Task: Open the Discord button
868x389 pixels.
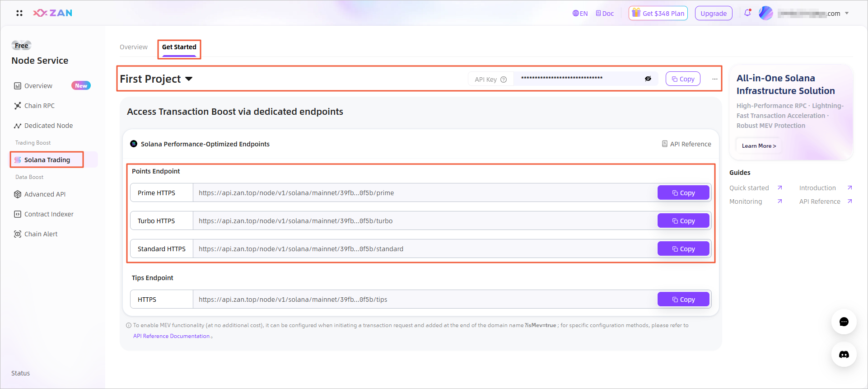Action: 844,355
